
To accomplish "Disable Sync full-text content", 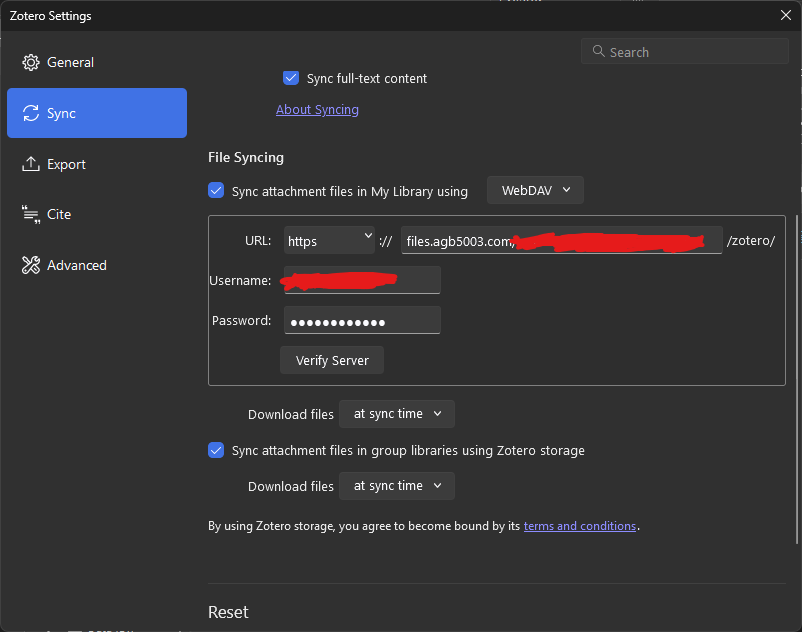I will click(291, 77).
